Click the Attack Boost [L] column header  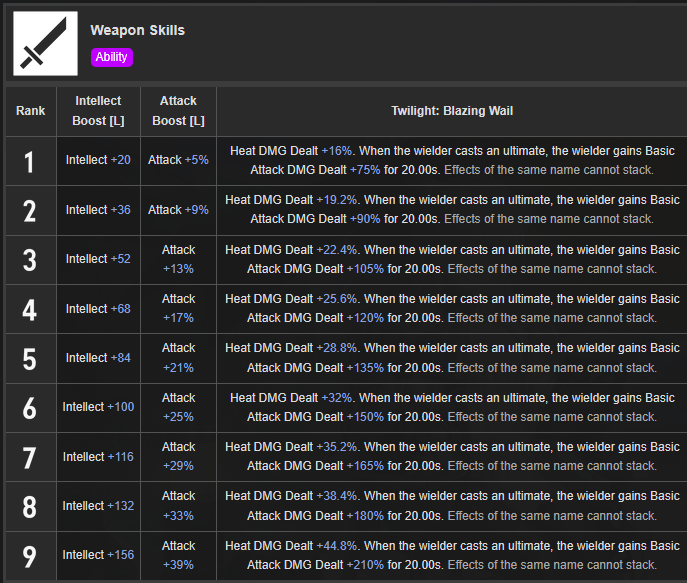pos(178,111)
